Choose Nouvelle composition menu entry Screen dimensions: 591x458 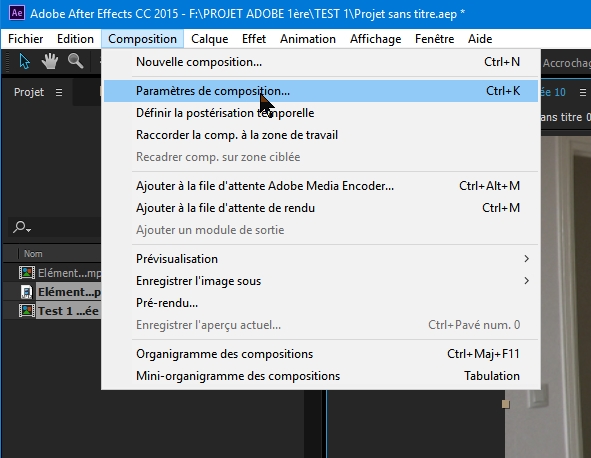[321, 62]
